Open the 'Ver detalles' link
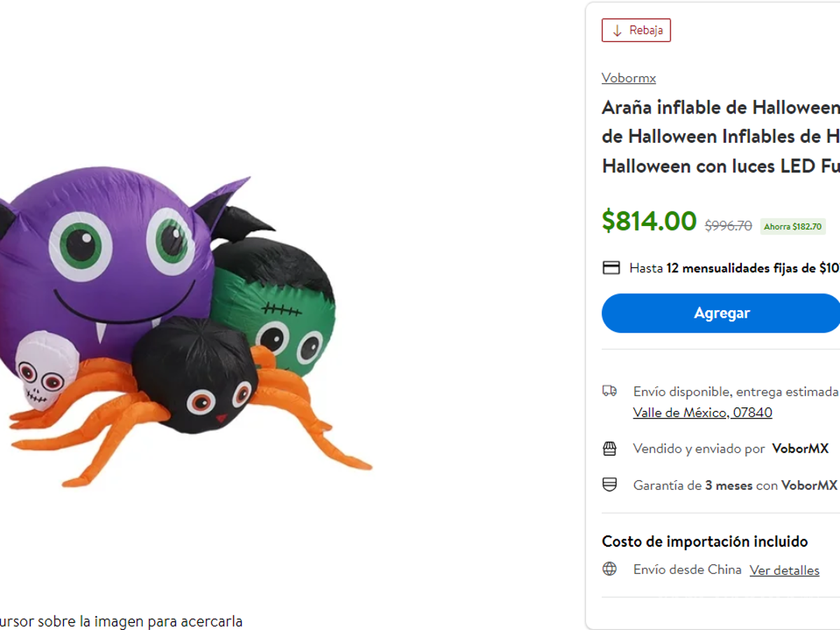This screenshot has height=630, width=840. (x=785, y=570)
